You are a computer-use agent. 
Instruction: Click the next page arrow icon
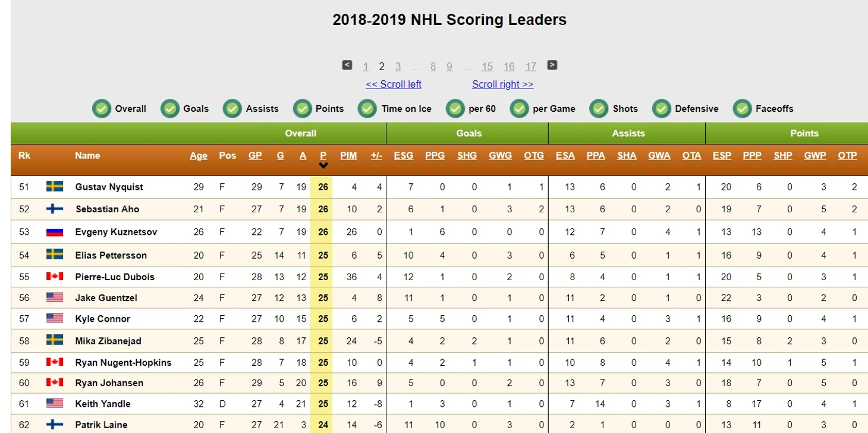pos(552,65)
